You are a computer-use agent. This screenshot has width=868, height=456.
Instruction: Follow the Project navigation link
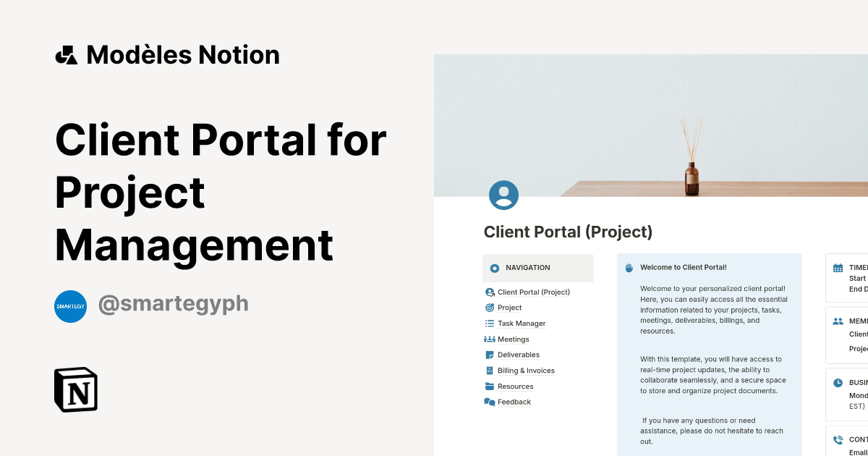(x=509, y=308)
